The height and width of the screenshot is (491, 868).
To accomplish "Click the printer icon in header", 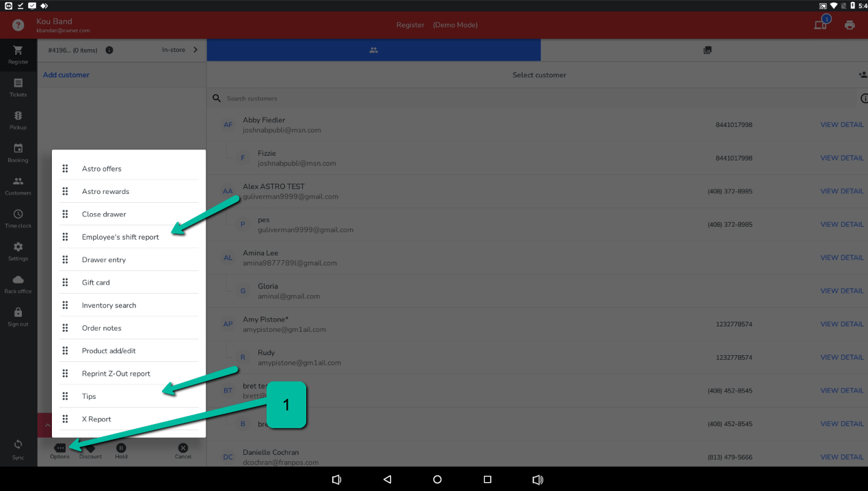I will point(850,25).
